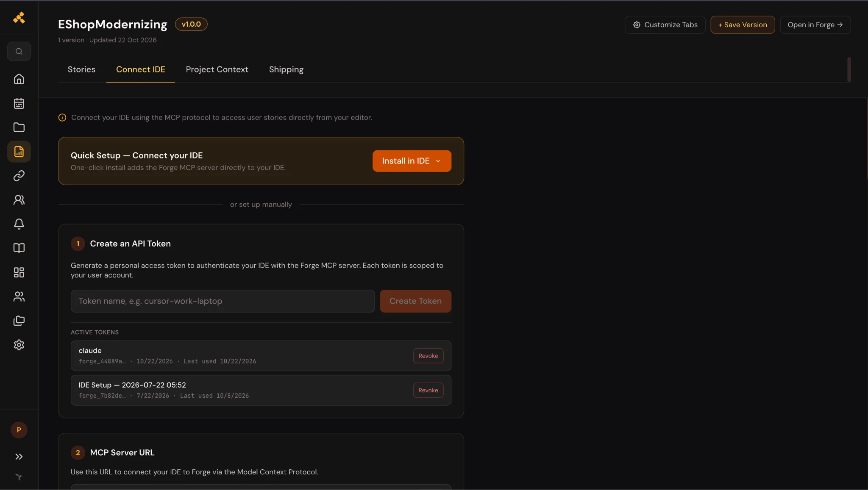Image resolution: width=868 pixels, height=490 pixels.
Task: Click the 'EShopModernizing' project title
Action: [x=113, y=25]
